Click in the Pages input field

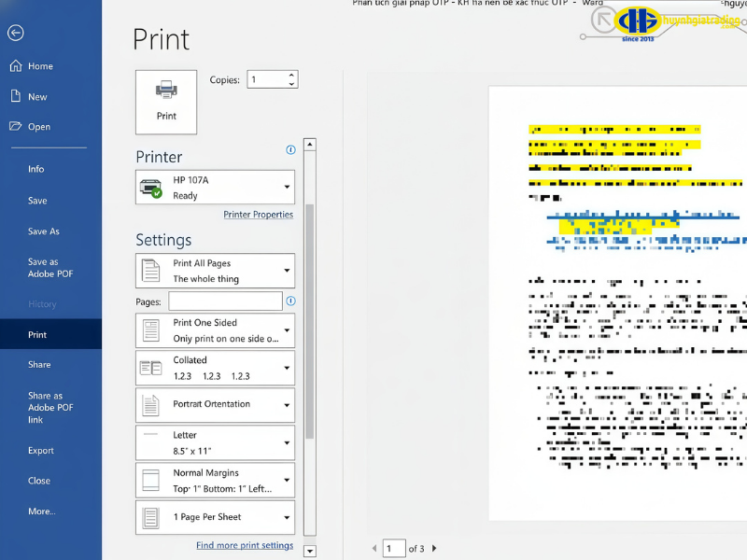[225, 301]
